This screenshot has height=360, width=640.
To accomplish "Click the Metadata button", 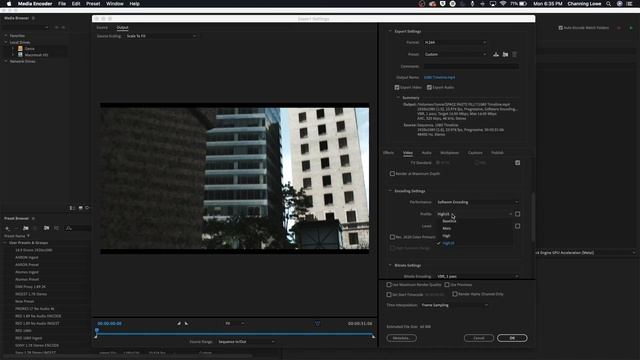I will [x=402, y=338].
